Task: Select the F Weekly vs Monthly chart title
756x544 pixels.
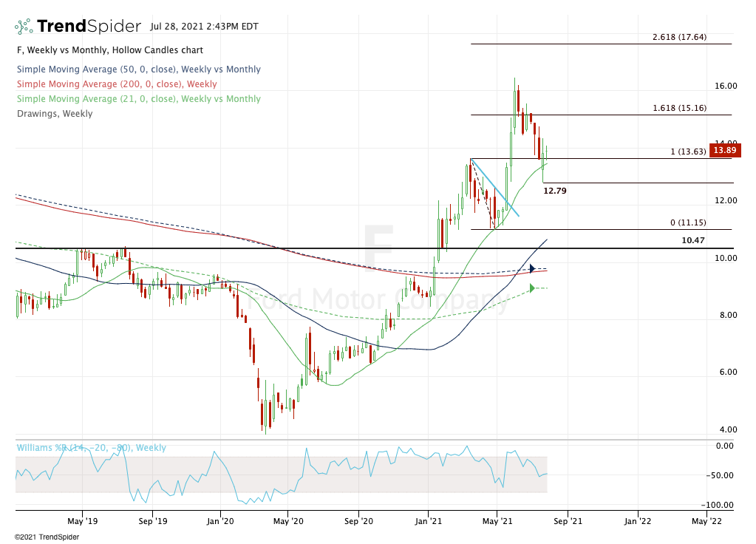Action: [x=110, y=50]
